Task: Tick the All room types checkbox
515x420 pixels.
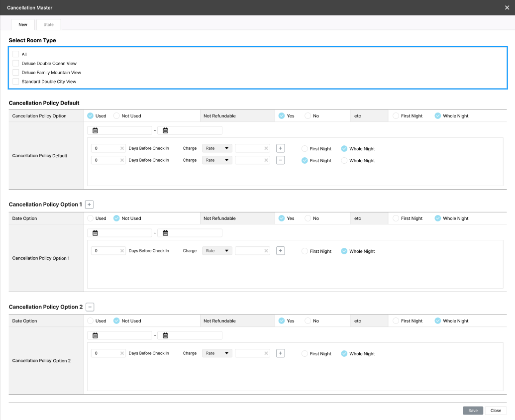Action: point(16,54)
